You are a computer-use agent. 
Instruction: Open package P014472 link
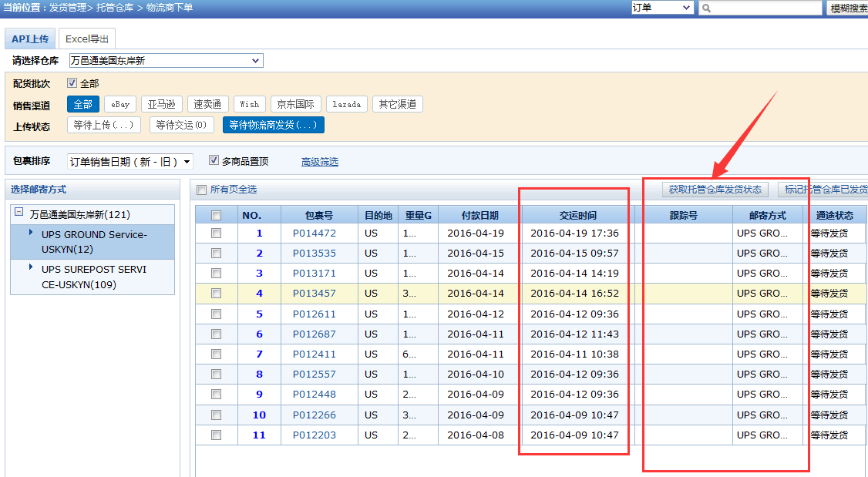point(315,233)
